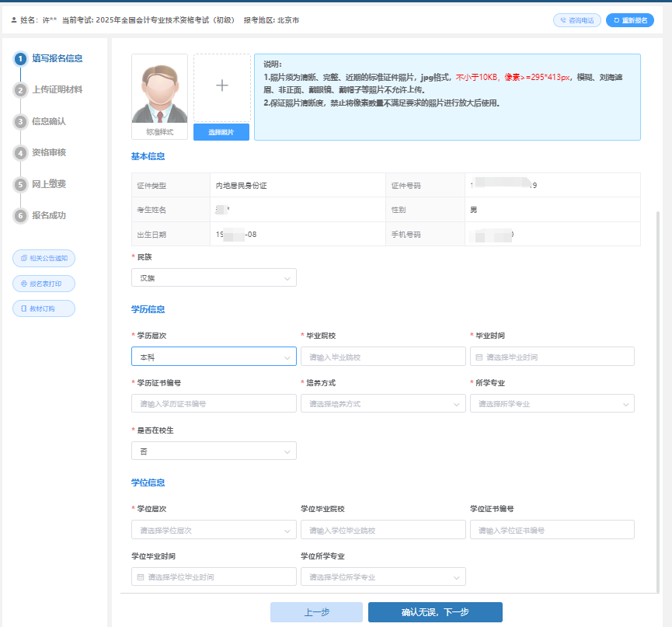Go to 填写报名信息 step
This screenshot has width=672, height=627.
(57, 58)
